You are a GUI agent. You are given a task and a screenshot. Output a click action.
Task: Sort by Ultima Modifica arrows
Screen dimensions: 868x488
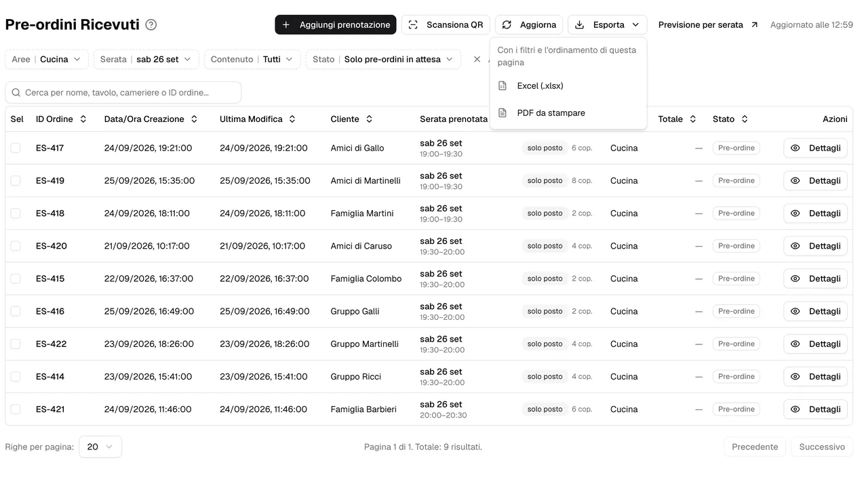[x=292, y=119]
